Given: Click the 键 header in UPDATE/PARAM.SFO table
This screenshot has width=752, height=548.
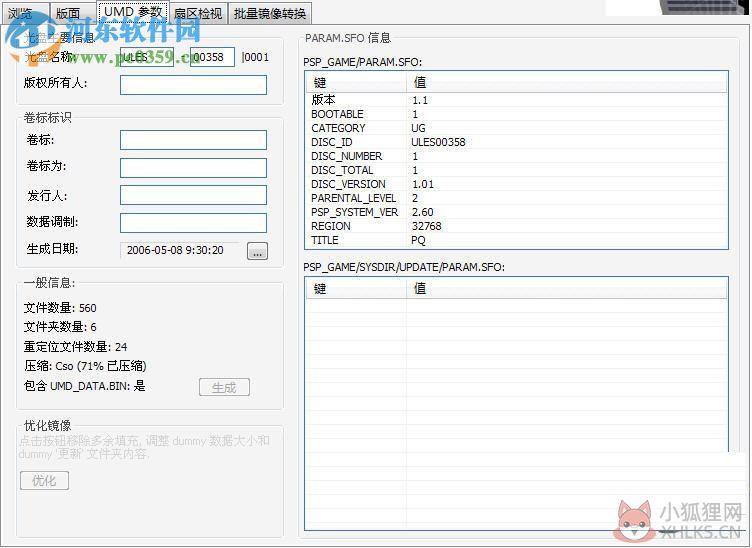Looking at the screenshot, I should pos(356,289).
